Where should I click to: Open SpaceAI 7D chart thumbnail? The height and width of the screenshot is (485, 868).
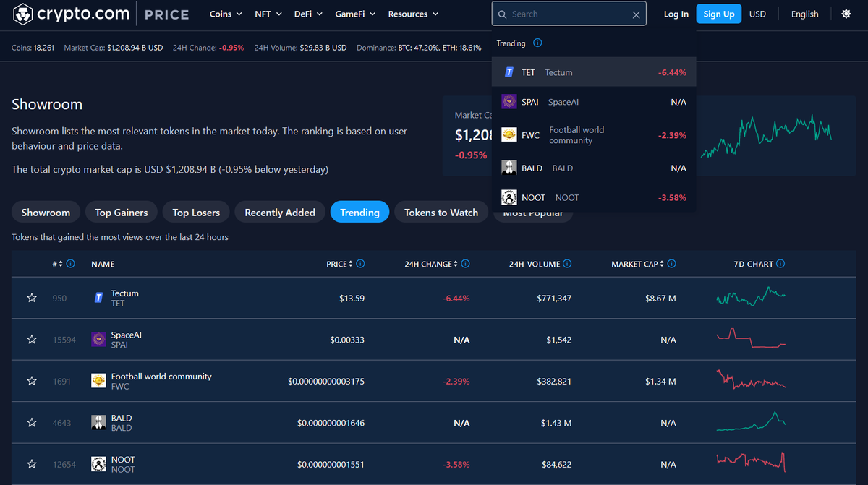[x=750, y=338]
